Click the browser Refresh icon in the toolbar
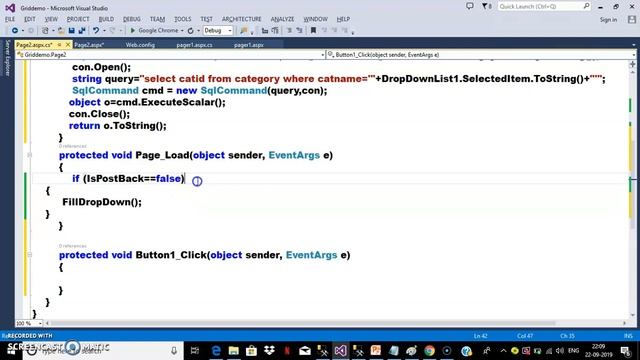The image size is (640, 360). [x=191, y=31]
